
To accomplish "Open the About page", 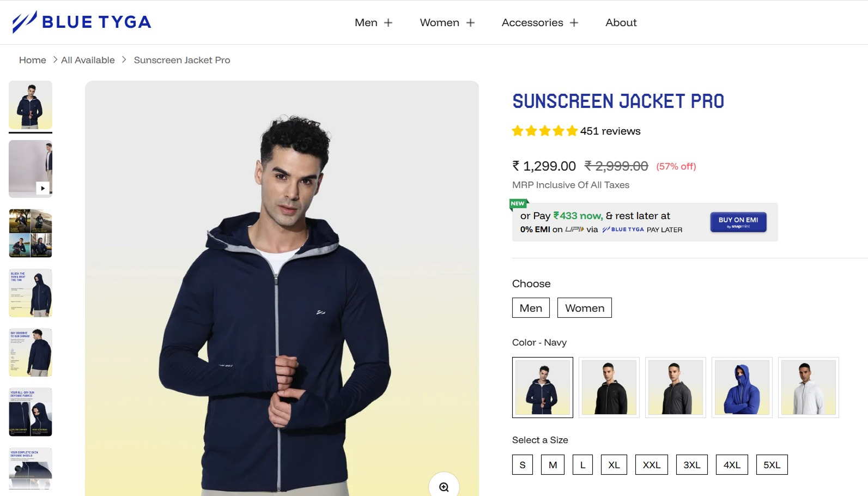I will pos(621,23).
